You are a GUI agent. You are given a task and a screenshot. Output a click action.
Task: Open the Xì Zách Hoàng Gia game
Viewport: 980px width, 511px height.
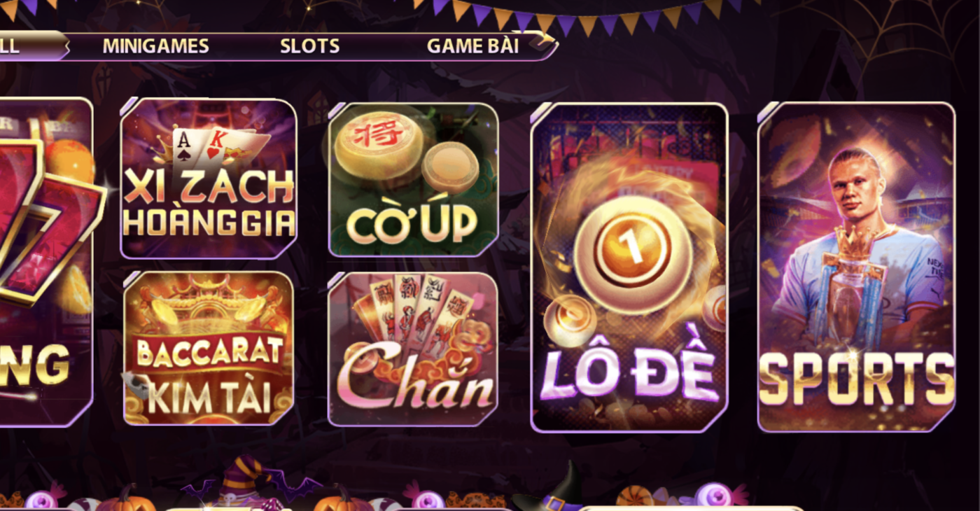coord(209,178)
